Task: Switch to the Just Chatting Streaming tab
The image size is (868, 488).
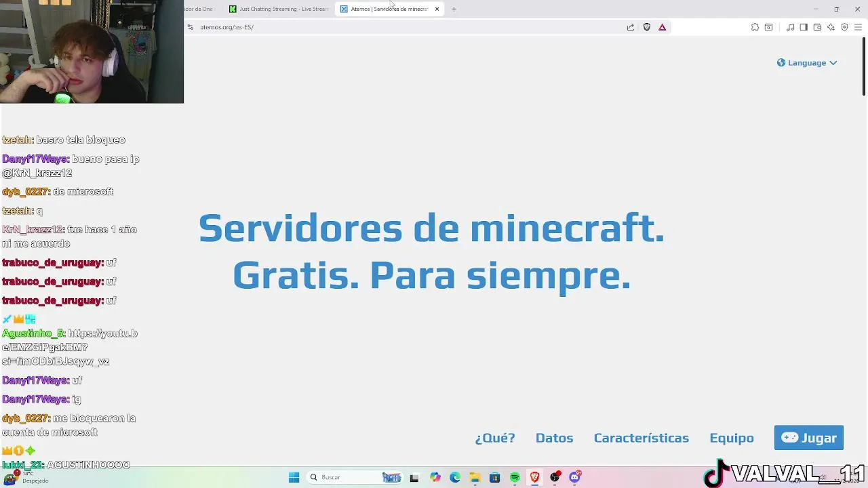Action: pos(279,9)
